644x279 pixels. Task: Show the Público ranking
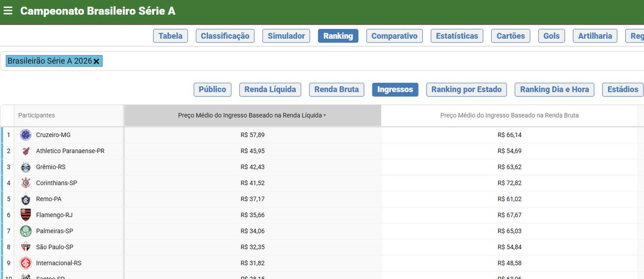213,89
